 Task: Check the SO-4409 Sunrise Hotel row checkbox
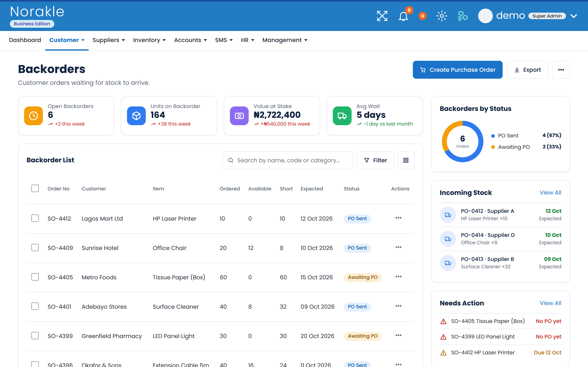[35, 248]
